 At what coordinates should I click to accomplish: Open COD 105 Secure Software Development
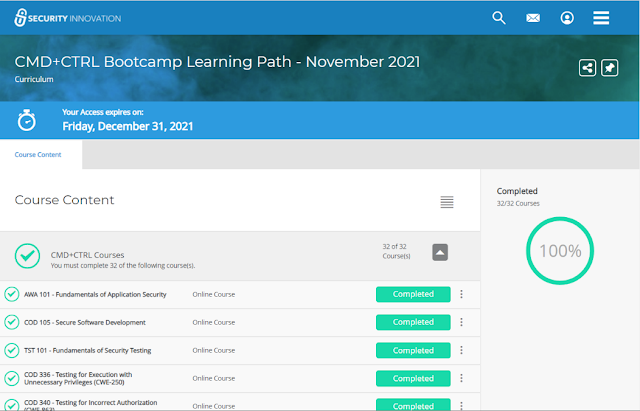[x=84, y=322]
